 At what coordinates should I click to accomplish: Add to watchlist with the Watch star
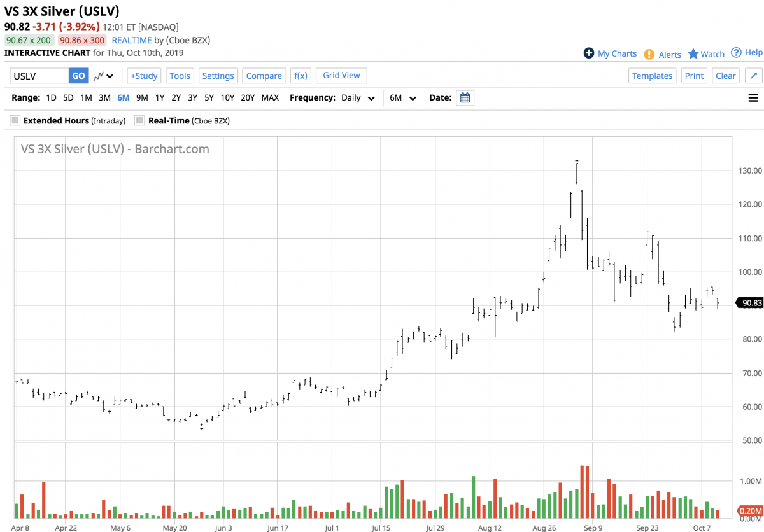[x=693, y=54]
